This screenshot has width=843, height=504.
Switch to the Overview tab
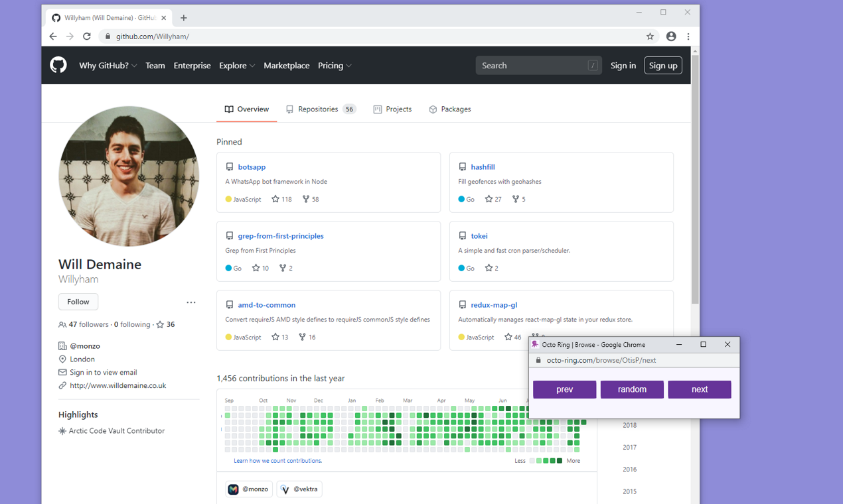pos(247,109)
